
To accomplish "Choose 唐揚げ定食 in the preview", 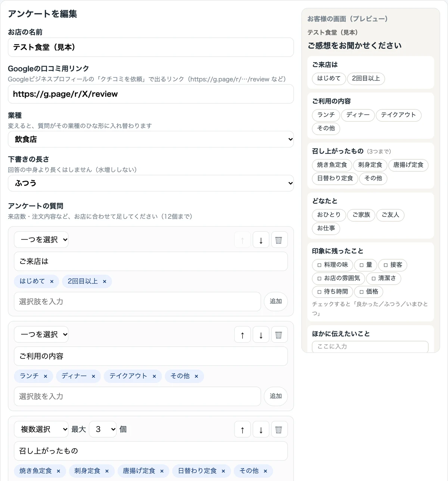I will coord(408,165).
